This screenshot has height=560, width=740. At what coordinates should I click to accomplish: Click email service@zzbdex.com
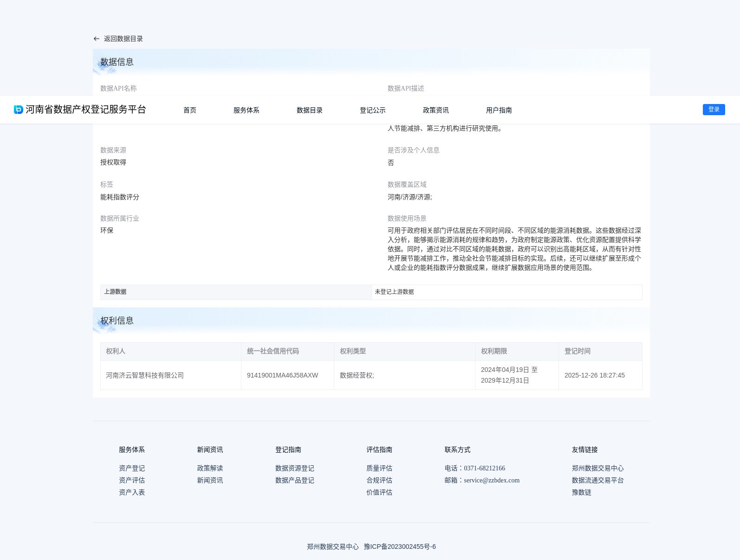(492, 480)
